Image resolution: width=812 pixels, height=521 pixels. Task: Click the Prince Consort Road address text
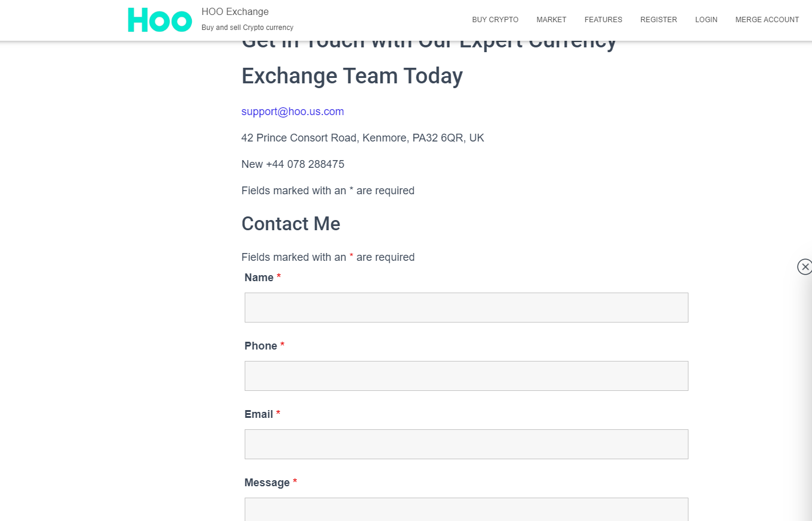363,138
